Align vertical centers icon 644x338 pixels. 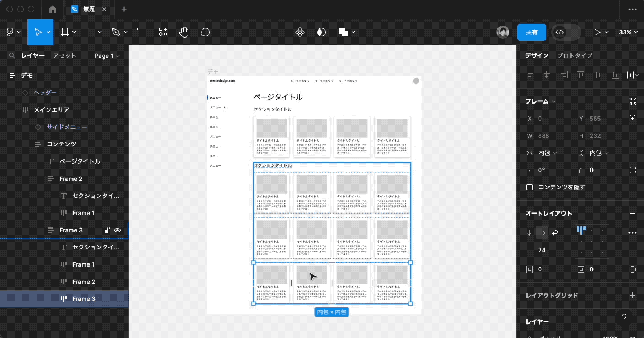point(598,75)
